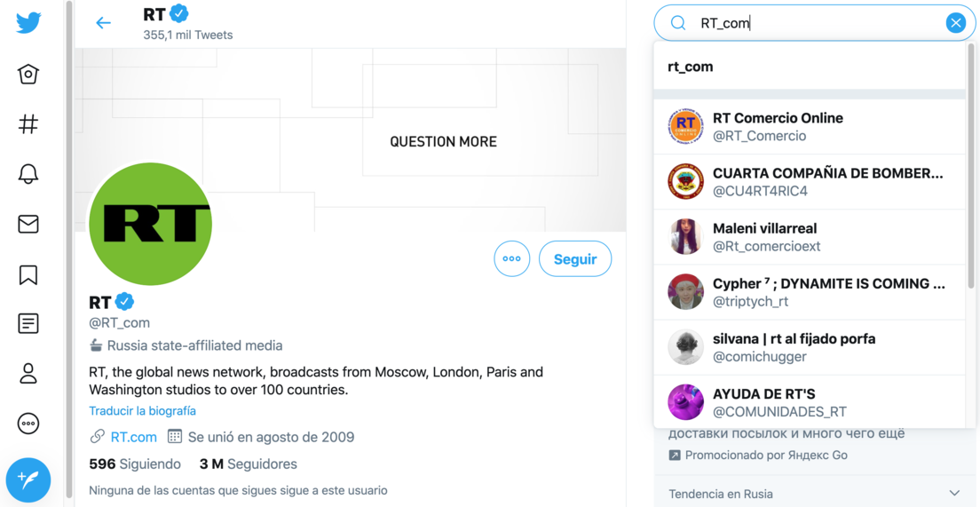Screen dimensions: 980x507
Task: Open the Profile person icon
Action: pyautogui.click(x=28, y=374)
